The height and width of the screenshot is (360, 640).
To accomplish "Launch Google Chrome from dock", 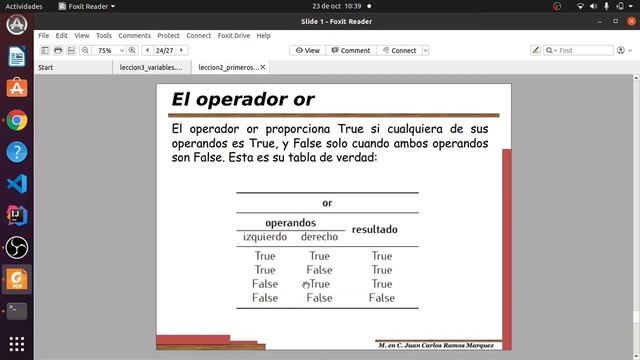I will click(17, 120).
